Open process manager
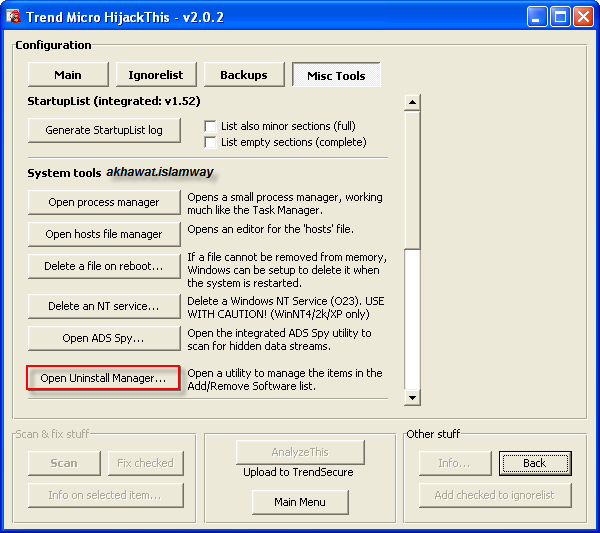The width and height of the screenshot is (600, 533). pos(104,202)
